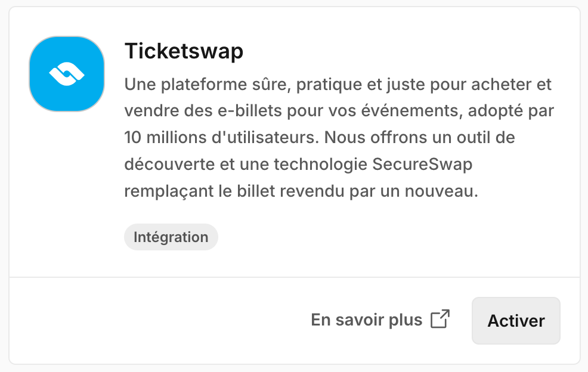Viewport: 588px width, 372px height.
Task: Activate the Ticketswap integration with Activer
Action: click(x=516, y=321)
